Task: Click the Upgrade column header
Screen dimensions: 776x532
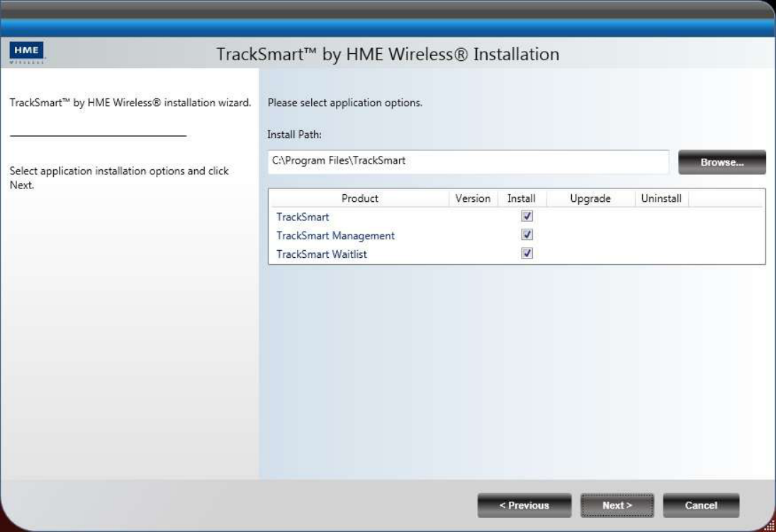Action: (590, 198)
